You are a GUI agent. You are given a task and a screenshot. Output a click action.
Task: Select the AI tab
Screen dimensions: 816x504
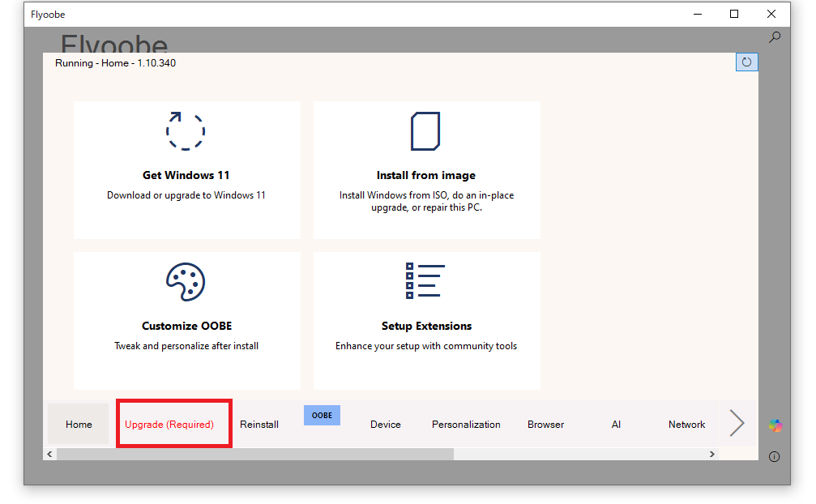tap(616, 425)
